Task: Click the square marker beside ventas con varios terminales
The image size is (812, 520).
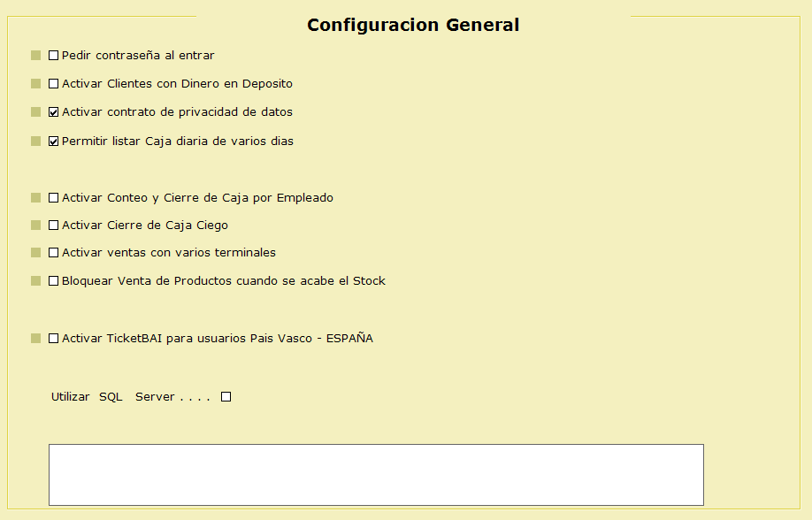Action: [x=36, y=253]
